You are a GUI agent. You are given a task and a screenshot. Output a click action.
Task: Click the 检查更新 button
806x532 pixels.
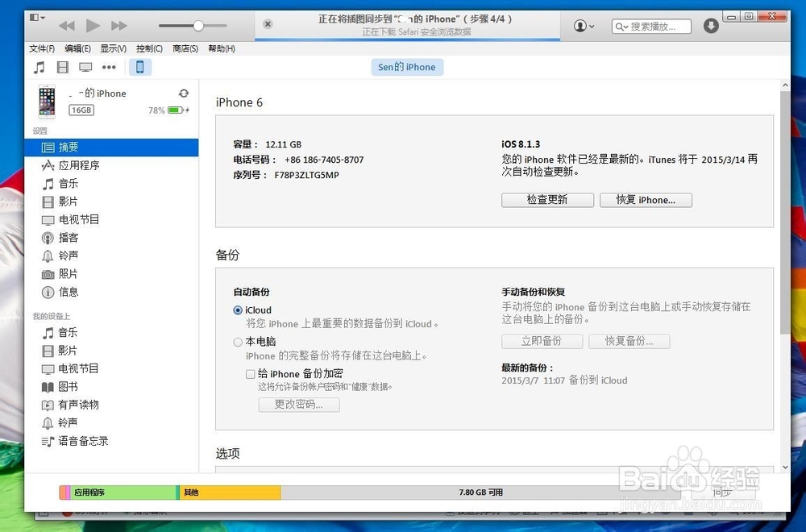pos(547,200)
